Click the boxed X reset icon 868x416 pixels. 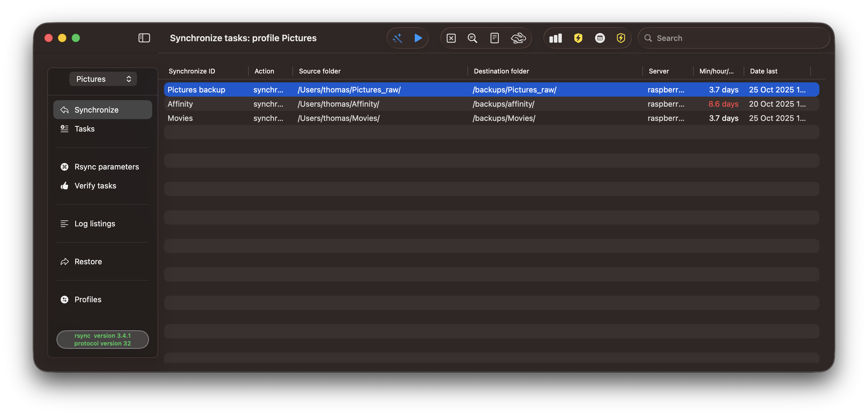[x=451, y=38]
